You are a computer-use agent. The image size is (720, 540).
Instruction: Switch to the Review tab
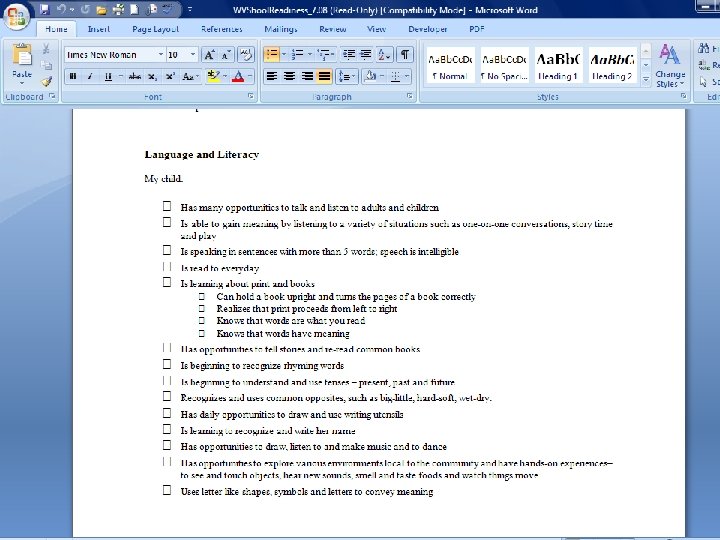click(x=332, y=29)
